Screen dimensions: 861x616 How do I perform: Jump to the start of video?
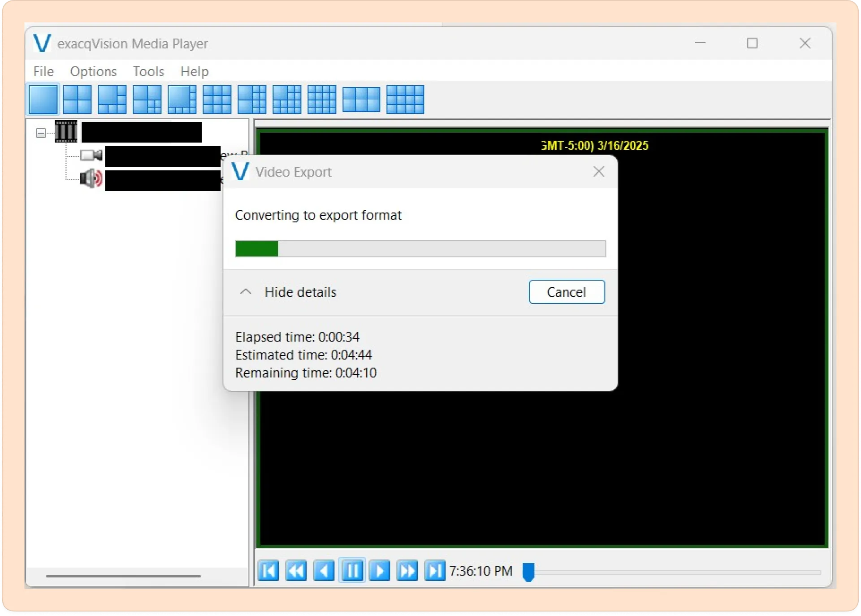268,571
